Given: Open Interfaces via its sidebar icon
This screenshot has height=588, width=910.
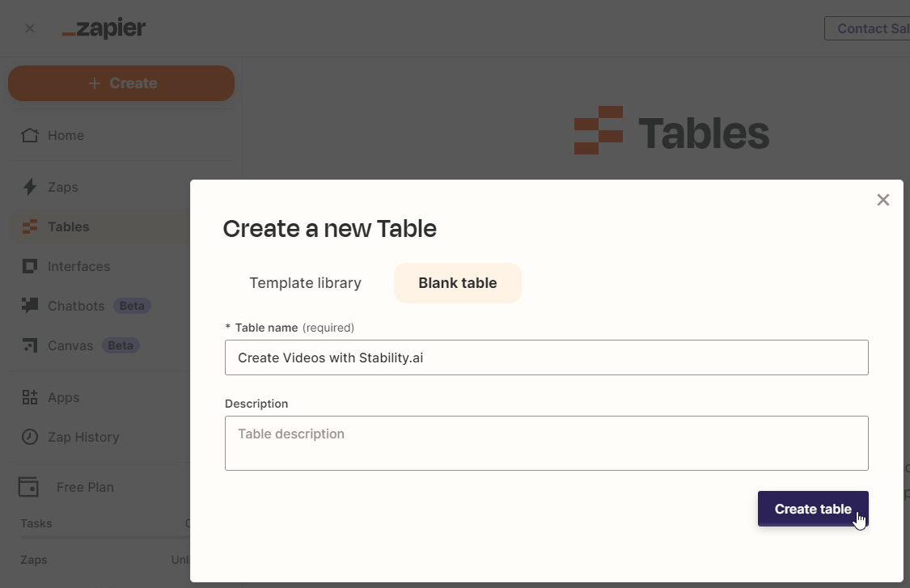Looking at the screenshot, I should (30, 266).
